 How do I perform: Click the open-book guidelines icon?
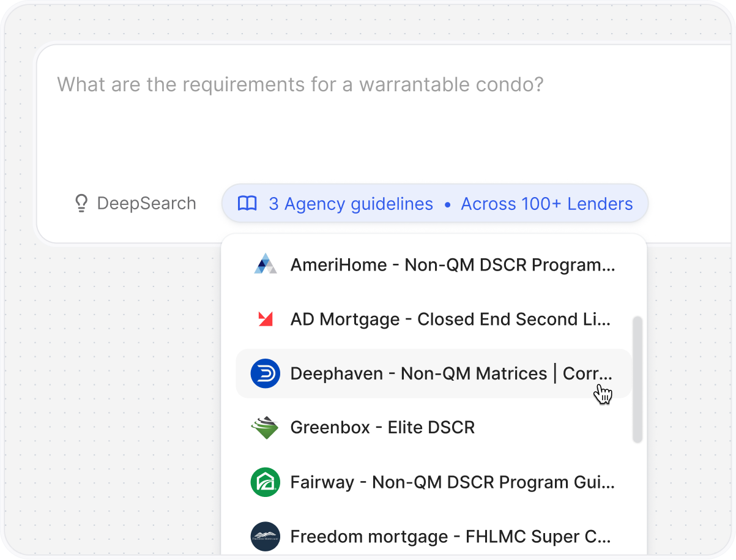coord(247,203)
